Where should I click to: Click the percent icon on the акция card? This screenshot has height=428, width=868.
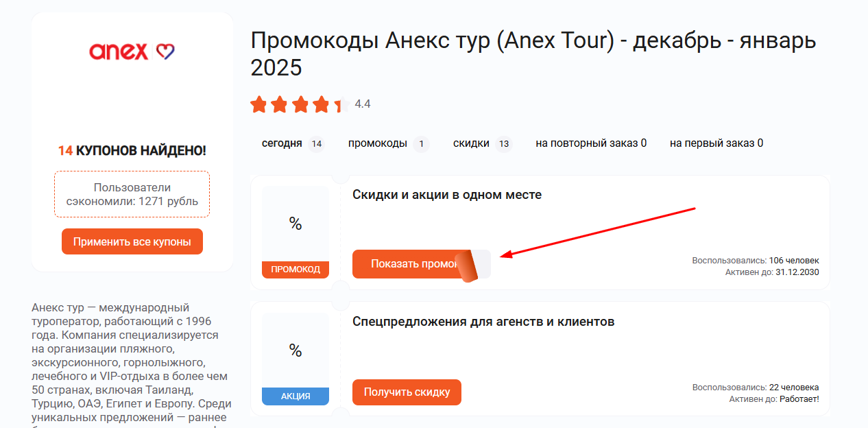click(295, 351)
